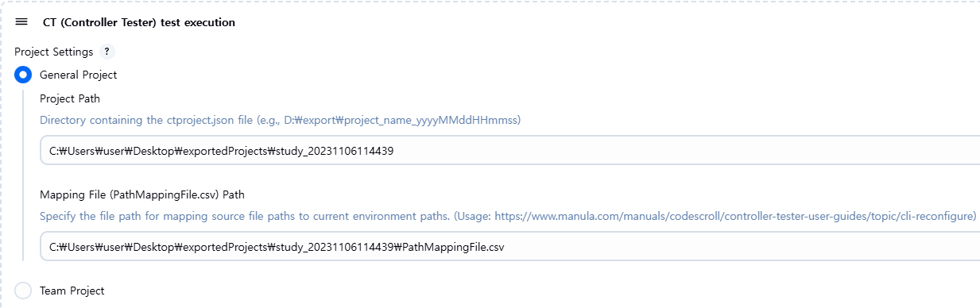Click the hamburger drag handle icon
This screenshot has width=980, height=308.
(21, 22)
